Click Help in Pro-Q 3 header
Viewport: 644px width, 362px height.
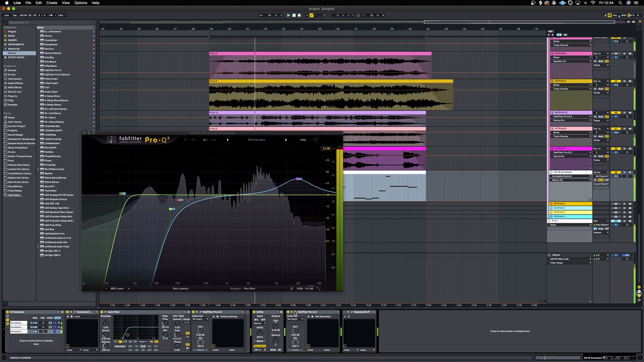pyautogui.click(x=303, y=140)
